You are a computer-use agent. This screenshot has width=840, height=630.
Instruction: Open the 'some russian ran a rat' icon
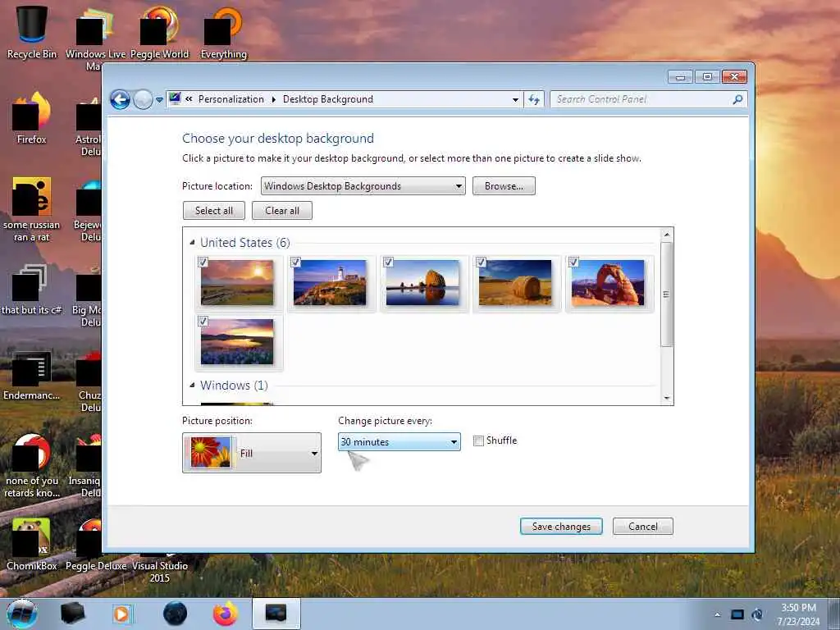pyautogui.click(x=32, y=209)
